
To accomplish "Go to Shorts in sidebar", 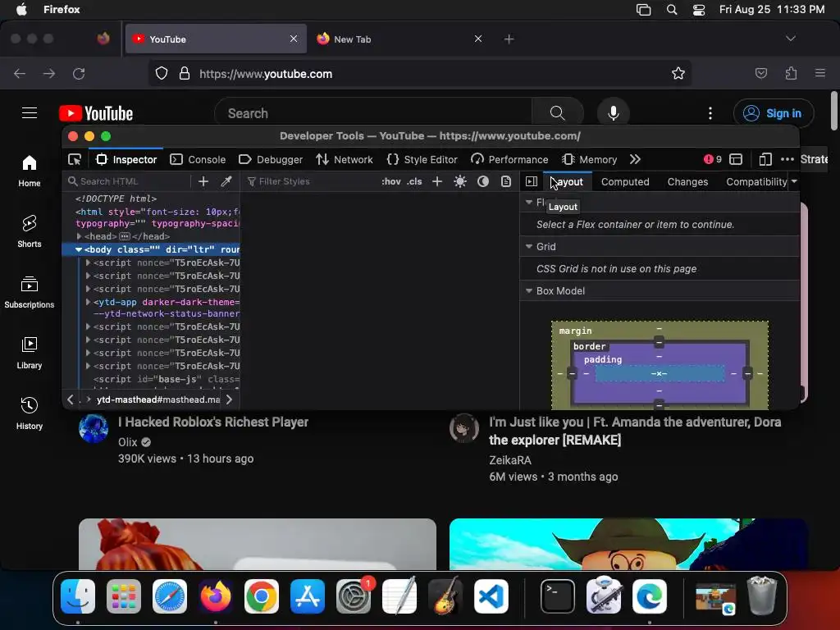I will click(30, 231).
